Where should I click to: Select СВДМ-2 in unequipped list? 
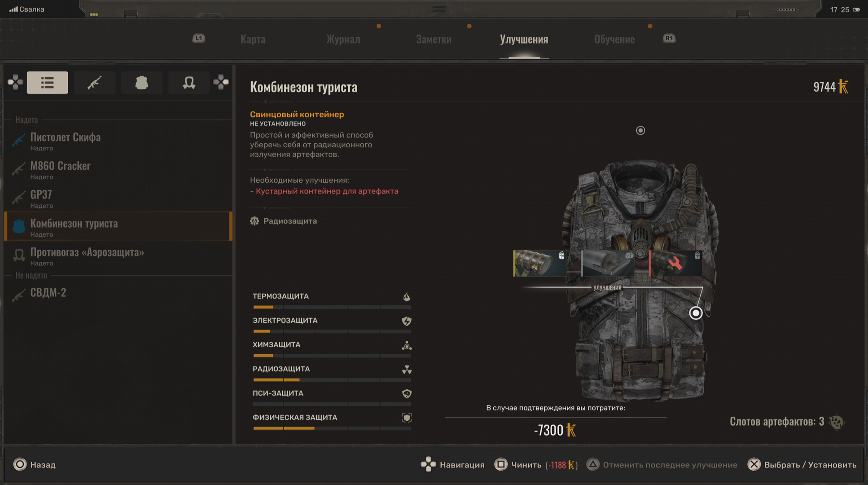[x=48, y=293]
